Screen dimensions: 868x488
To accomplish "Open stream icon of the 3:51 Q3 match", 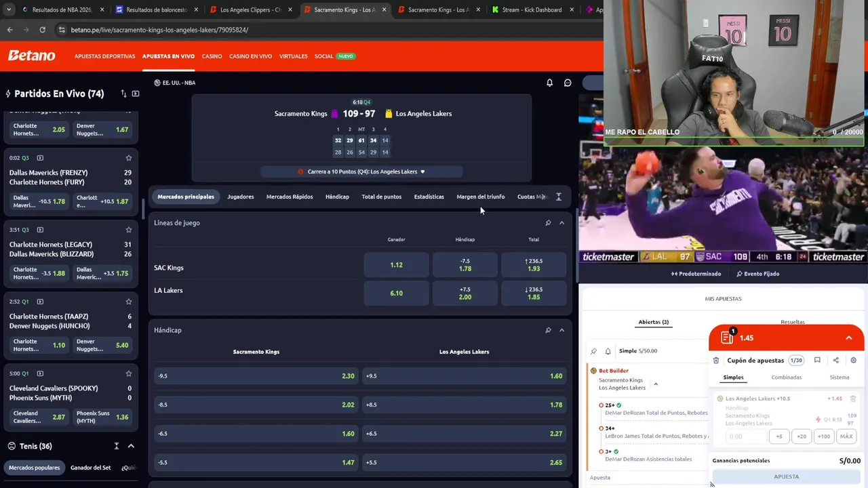I will (x=40, y=230).
